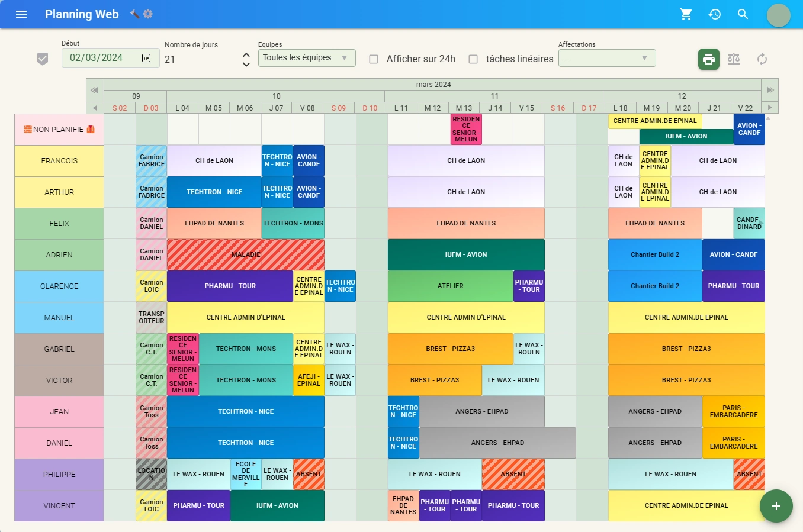Move timeline one day back

95,108
